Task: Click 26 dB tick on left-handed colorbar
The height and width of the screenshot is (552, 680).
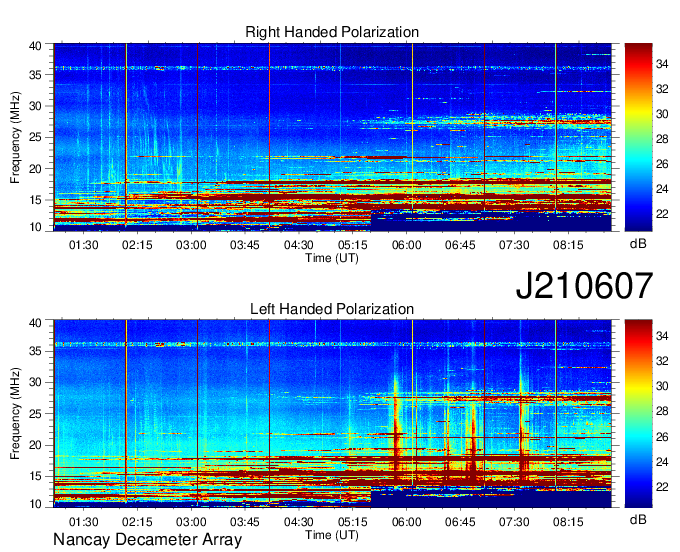Action: click(662, 437)
